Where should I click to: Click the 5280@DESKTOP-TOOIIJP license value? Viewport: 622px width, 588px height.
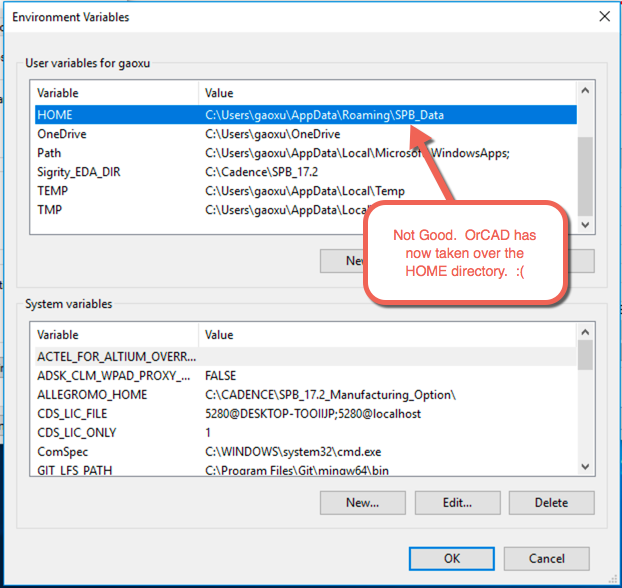pyautogui.click(x=313, y=414)
